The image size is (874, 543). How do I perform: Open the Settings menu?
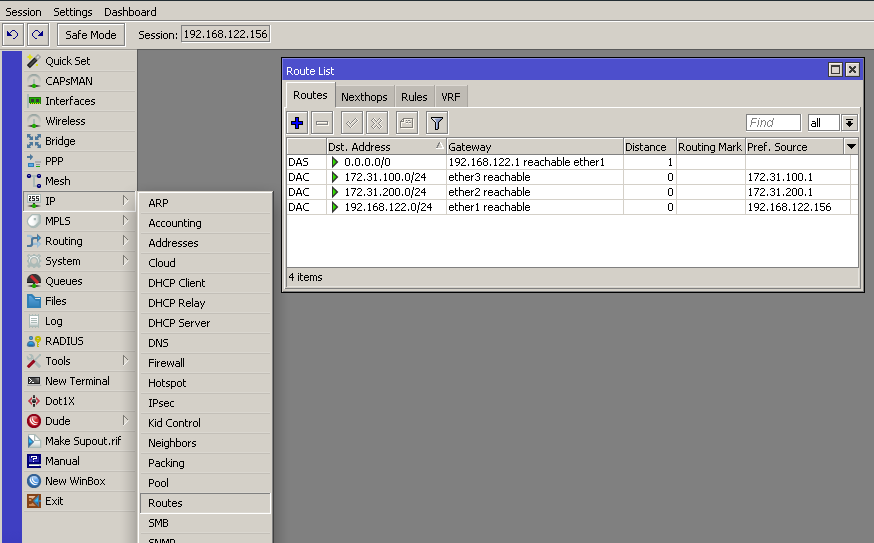pos(73,12)
